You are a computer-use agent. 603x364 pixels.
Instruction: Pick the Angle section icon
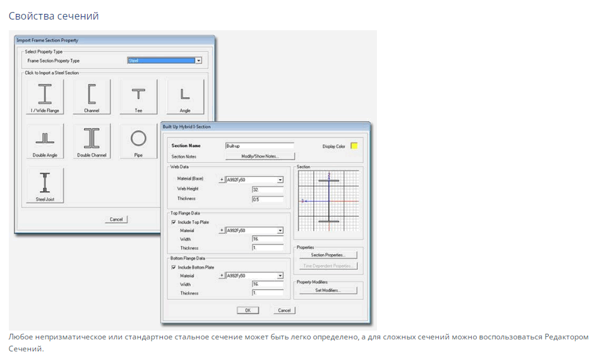point(185,97)
